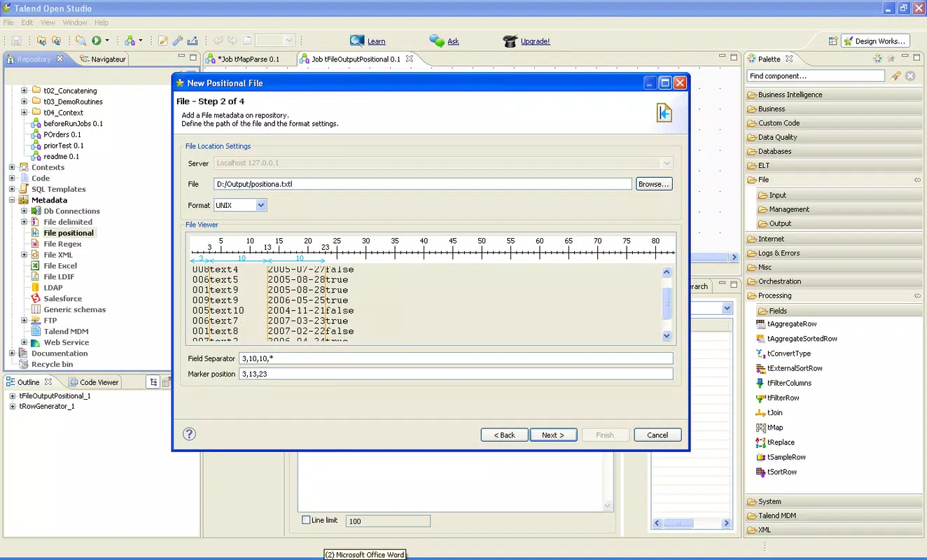The image size is (927, 560).
Task: Select tReplace component in Palette
Action: 775,442
